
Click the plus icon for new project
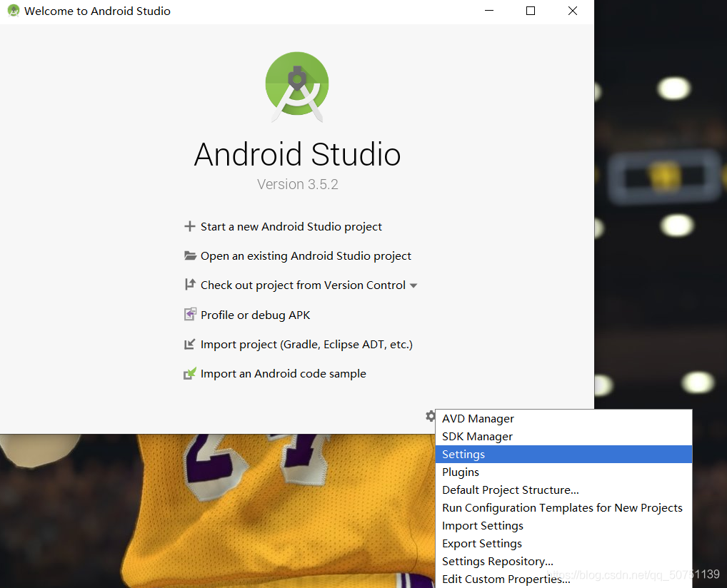[x=190, y=227]
